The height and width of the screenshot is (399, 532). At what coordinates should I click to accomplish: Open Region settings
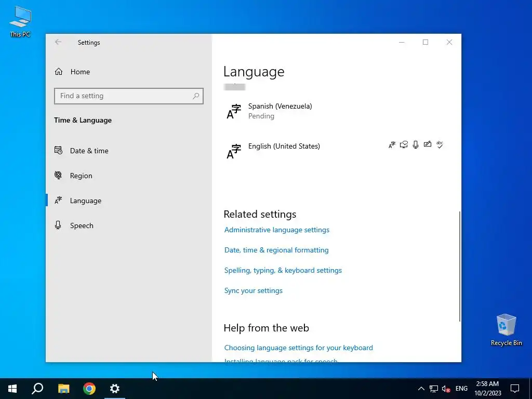click(81, 176)
